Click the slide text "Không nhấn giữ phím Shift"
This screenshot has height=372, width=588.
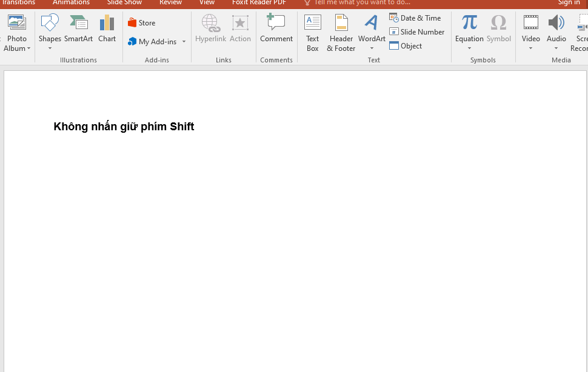click(x=124, y=127)
